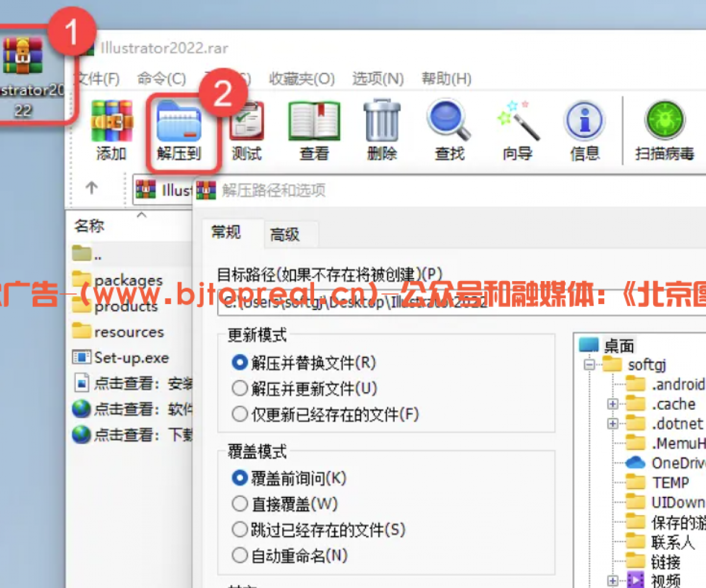The image size is (706, 588).
Task: Select the 点击查看：下载 file entry
Action: 132,435
